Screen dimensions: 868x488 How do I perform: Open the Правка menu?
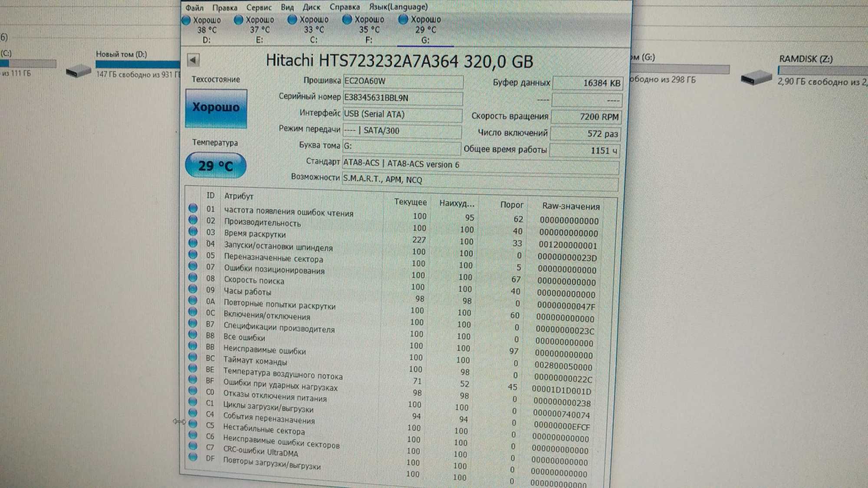coord(224,8)
